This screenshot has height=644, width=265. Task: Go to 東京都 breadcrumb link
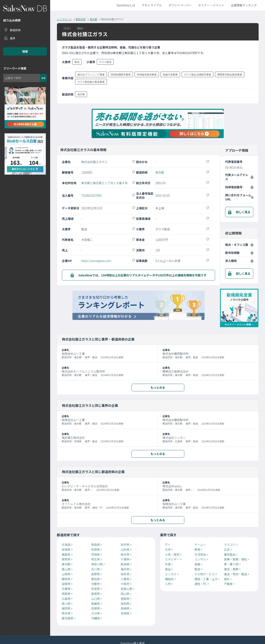pyautogui.click(x=93, y=19)
